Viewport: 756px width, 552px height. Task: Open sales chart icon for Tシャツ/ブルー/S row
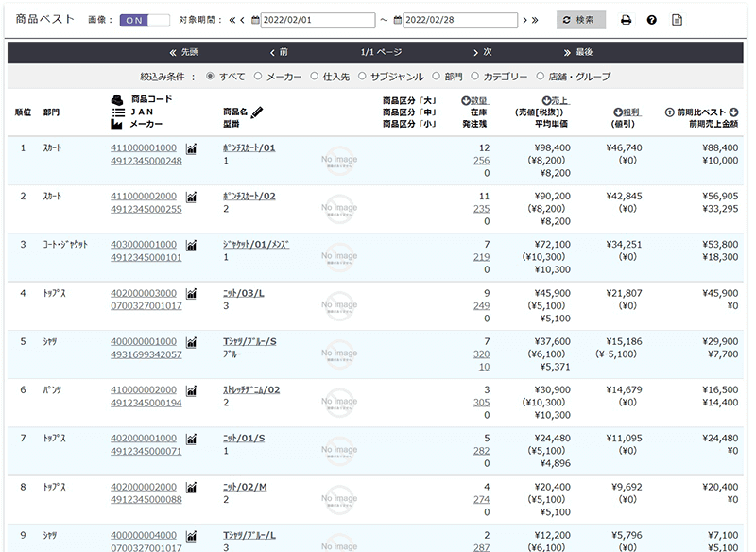click(x=191, y=342)
